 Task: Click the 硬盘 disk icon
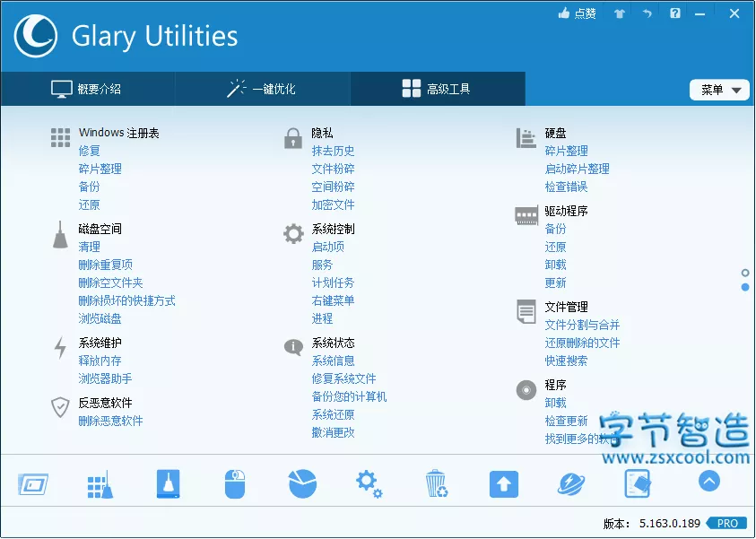pyautogui.click(x=526, y=138)
